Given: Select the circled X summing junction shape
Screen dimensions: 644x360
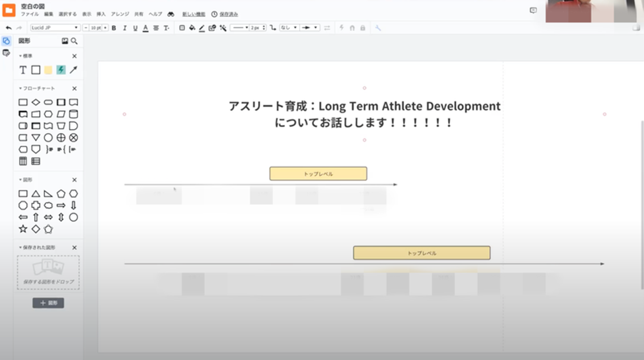Looking at the screenshot, I should pos(73,138).
